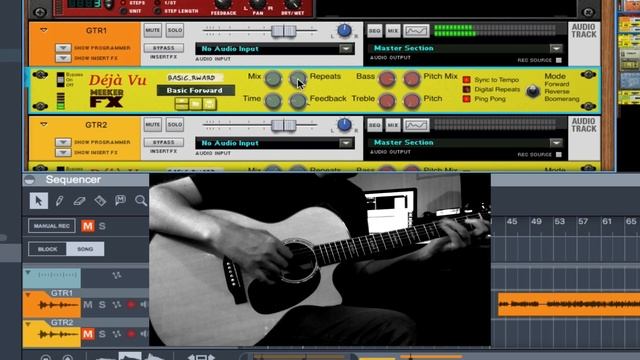Image resolution: width=640 pixels, height=360 pixels.
Task: Open GTR2 audio input dropdown
Action: [x=346, y=143]
